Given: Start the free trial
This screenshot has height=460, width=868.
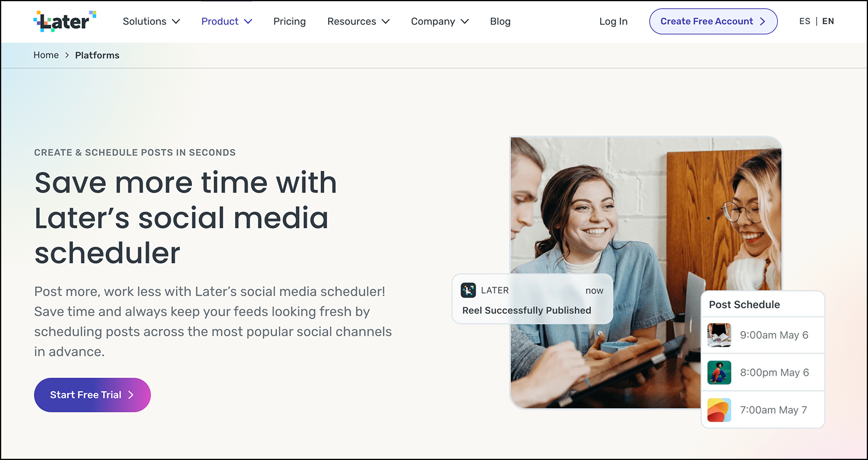Looking at the screenshot, I should click(93, 395).
